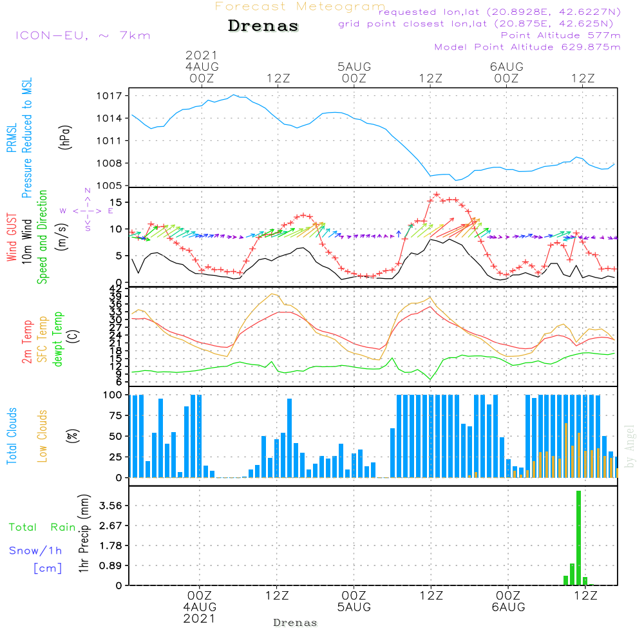Click the 75 cloud percentage tick
Image resolution: width=644 pixels, height=644 pixels.
pos(115,415)
